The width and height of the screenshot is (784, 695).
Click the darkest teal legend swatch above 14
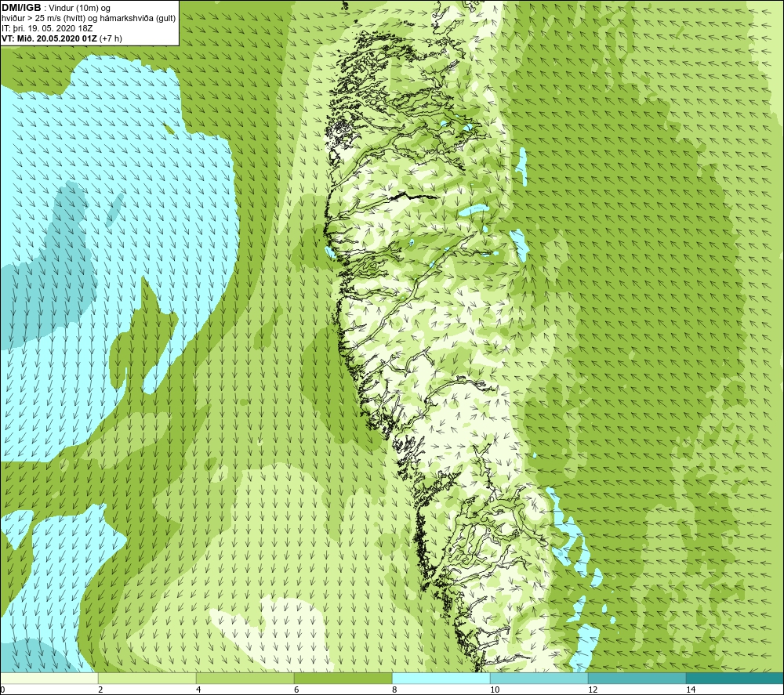point(735,678)
